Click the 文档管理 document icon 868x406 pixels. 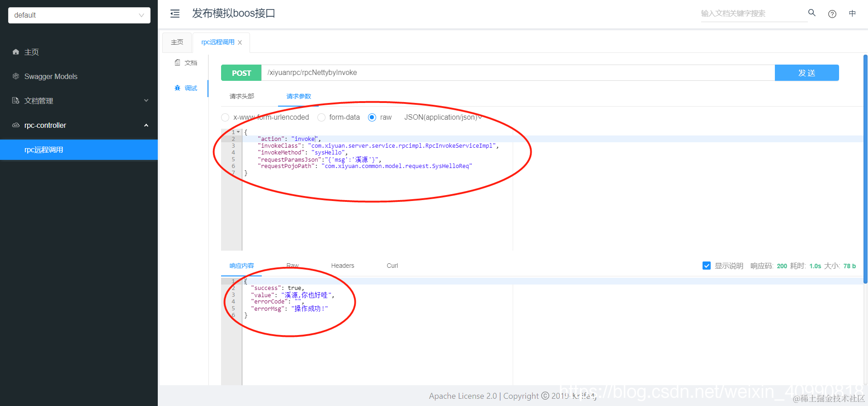pos(16,101)
